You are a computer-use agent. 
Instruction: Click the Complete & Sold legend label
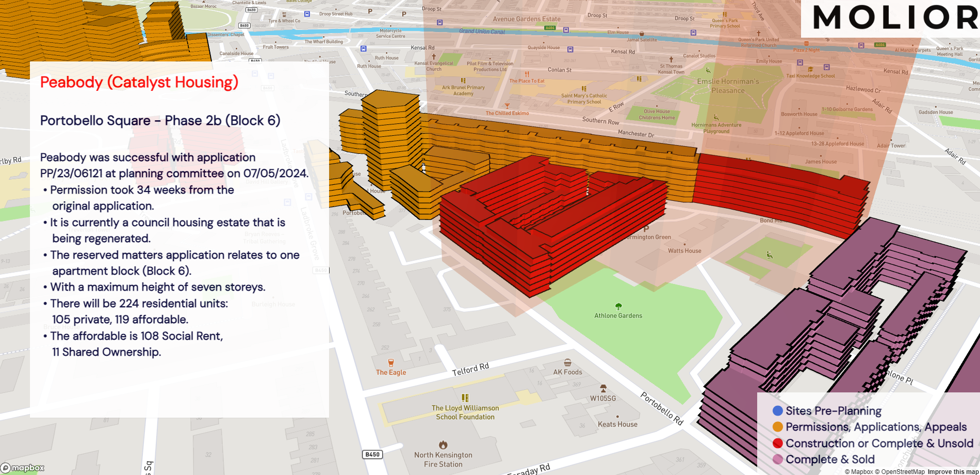830,460
